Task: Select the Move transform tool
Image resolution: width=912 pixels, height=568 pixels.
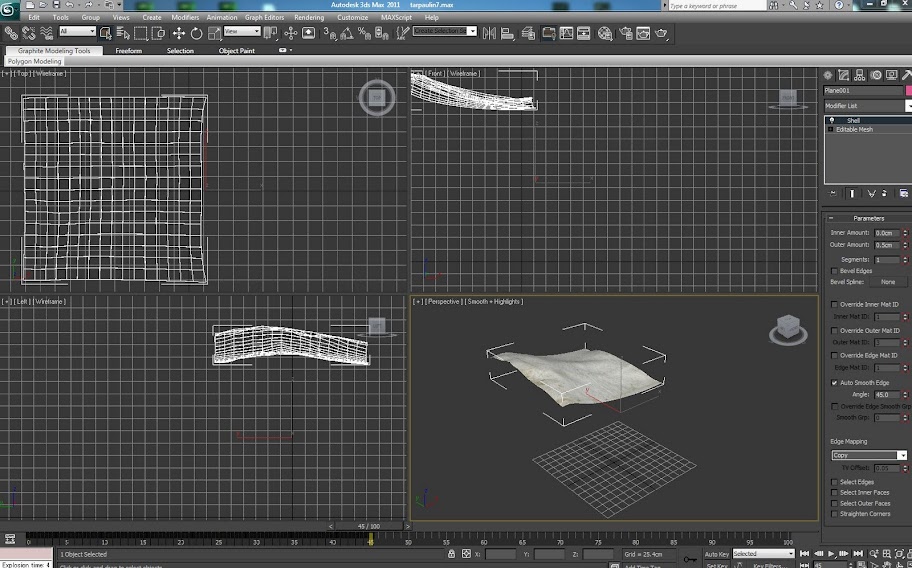Action: 179,33
